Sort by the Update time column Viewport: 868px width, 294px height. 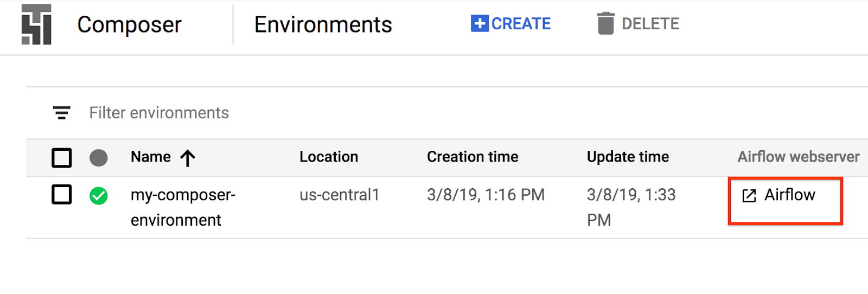pyautogui.click(x=628, y=157)
